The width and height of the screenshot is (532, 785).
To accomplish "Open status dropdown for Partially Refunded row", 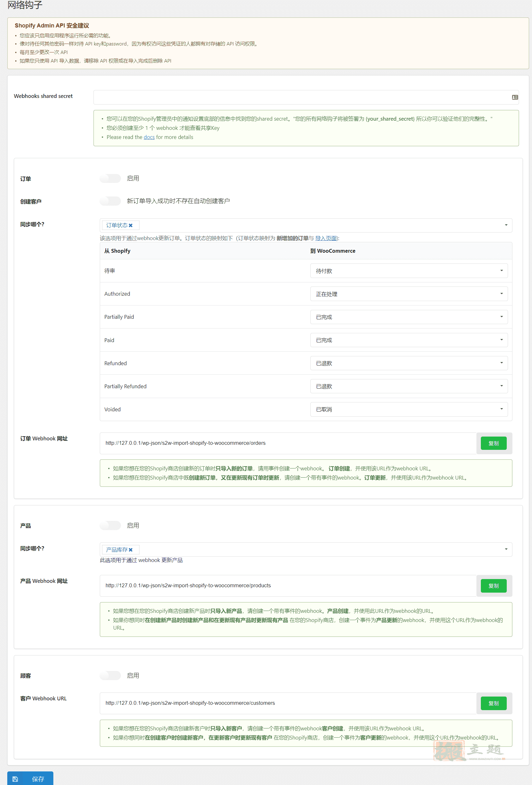I will point(409,386).
